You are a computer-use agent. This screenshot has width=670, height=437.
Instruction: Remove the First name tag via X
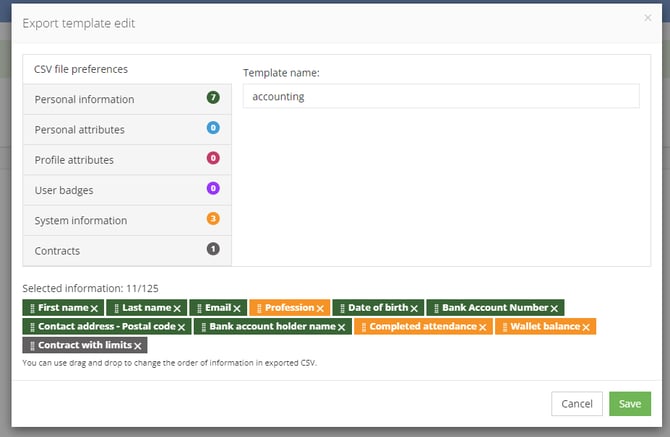pyautogui.click(x=95, y=309)
